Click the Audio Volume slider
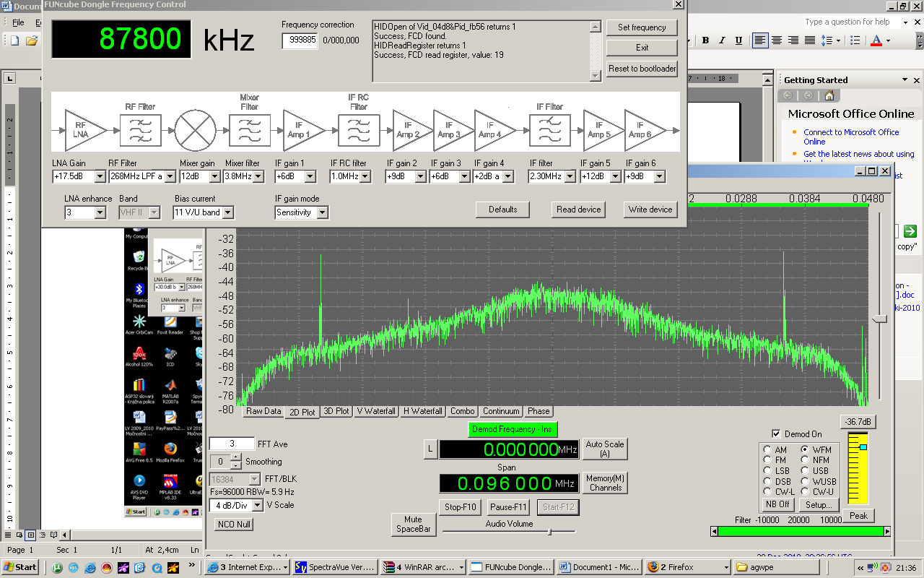Screen dimensions: 924x578 pyautogui.click(x=549, y=532)
